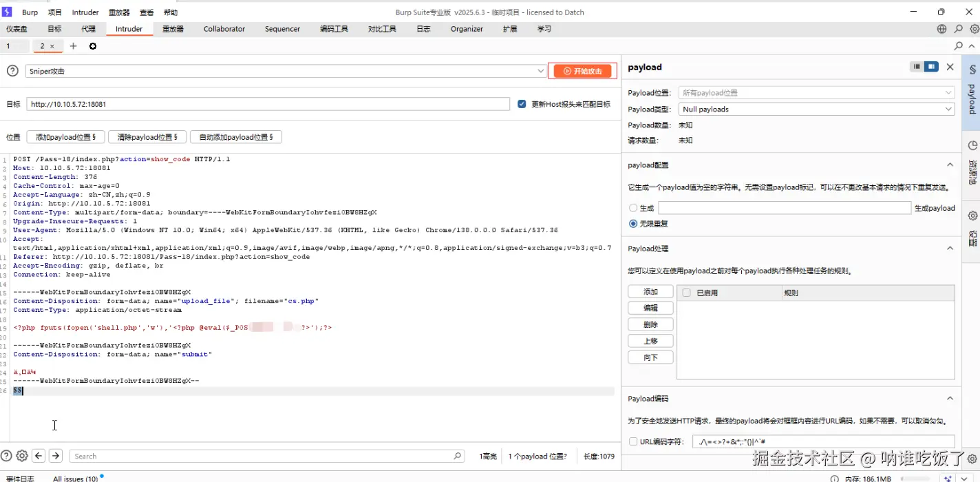Open the globe icon in the top bar

[x=941, y=29]
